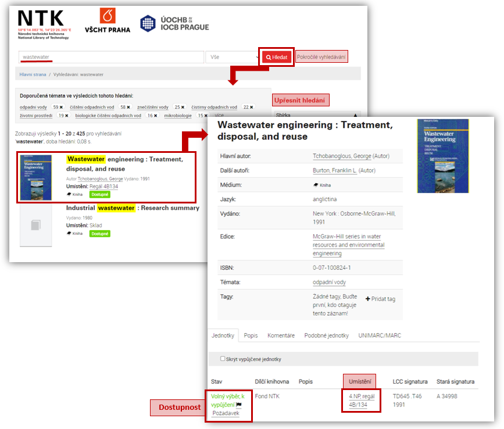The image size is (504, 429).
Task: Click the Volný výběr, k vypůjčení status link
Action: [x=227, y=401]
